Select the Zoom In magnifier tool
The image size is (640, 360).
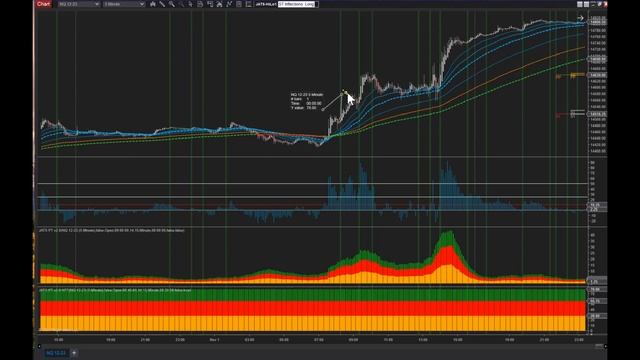point(172,4)
